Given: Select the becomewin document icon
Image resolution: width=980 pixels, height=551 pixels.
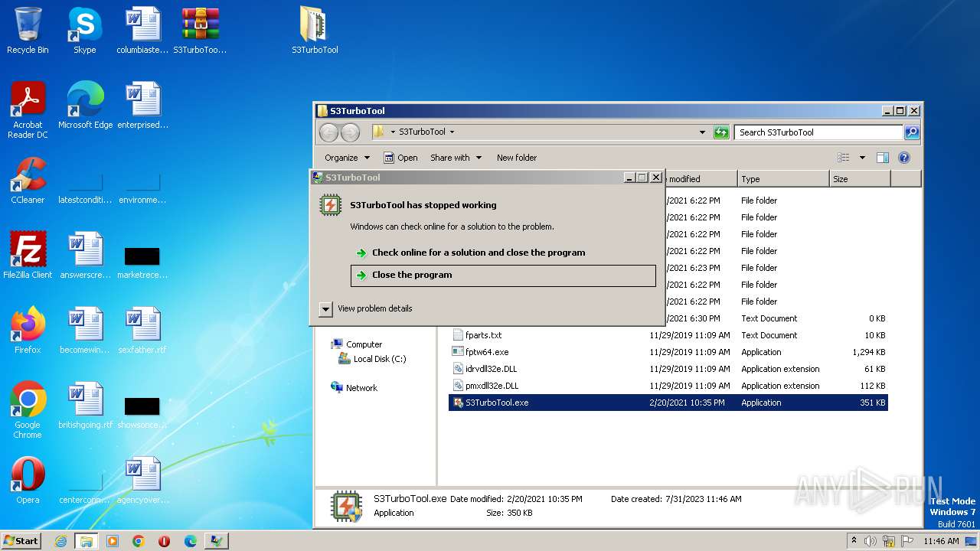Looking at the screenshot, I should coord(85,331).
